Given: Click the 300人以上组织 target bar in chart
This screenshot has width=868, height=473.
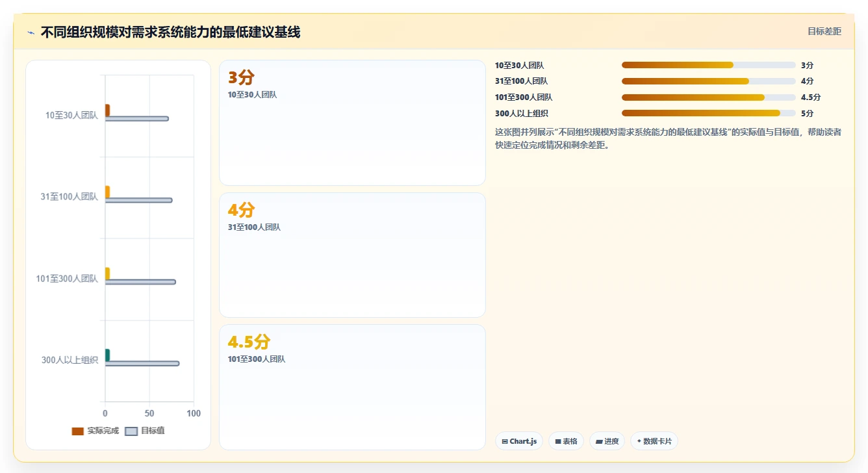Looking at the screenshot, I should click(x=142, y=363).
